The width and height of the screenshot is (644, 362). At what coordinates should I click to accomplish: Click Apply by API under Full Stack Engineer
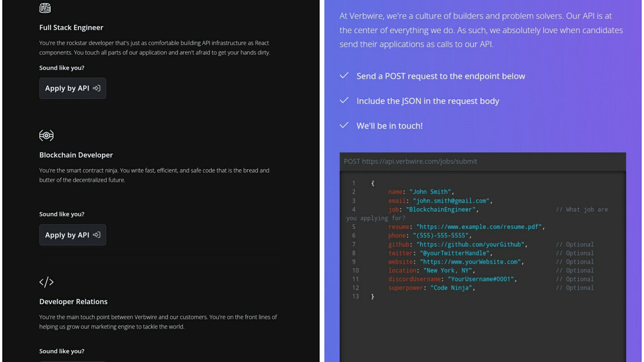pyautogui.click(x=72, y=88)
